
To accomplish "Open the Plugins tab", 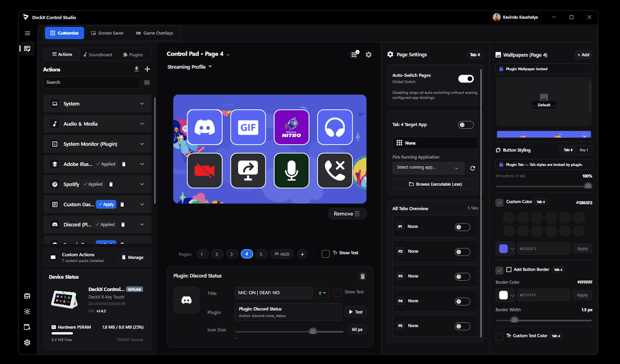I will [133, 55].
